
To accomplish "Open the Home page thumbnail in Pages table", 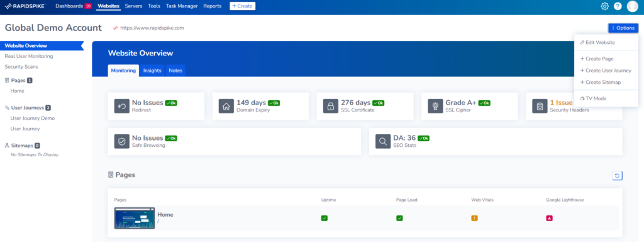I will click(x=135, y=218).
